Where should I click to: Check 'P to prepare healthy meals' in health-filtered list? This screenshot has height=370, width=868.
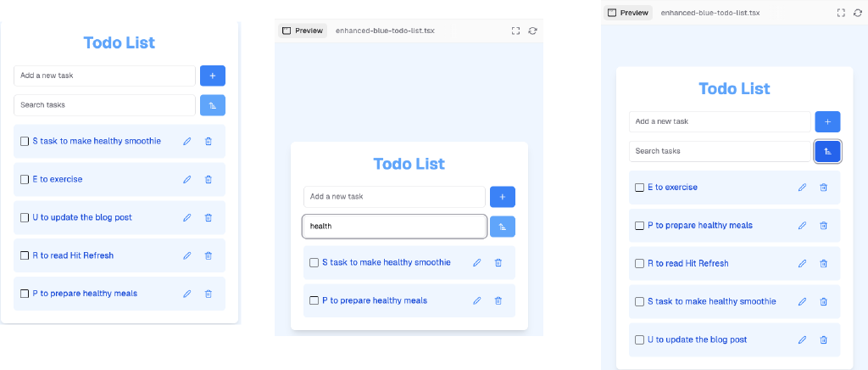click(x=314, y=300)
